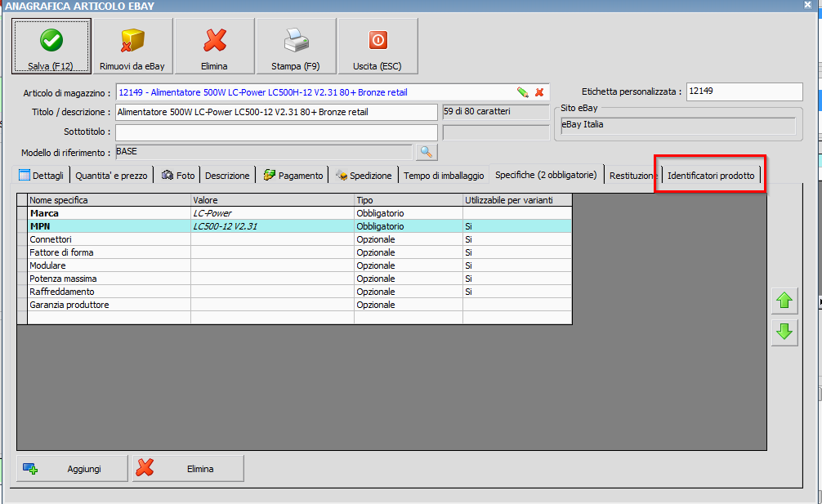This screenshot has width=822, height=504.
Task: Click the empty Valore cell for Connettori
Action: [273, 239]
